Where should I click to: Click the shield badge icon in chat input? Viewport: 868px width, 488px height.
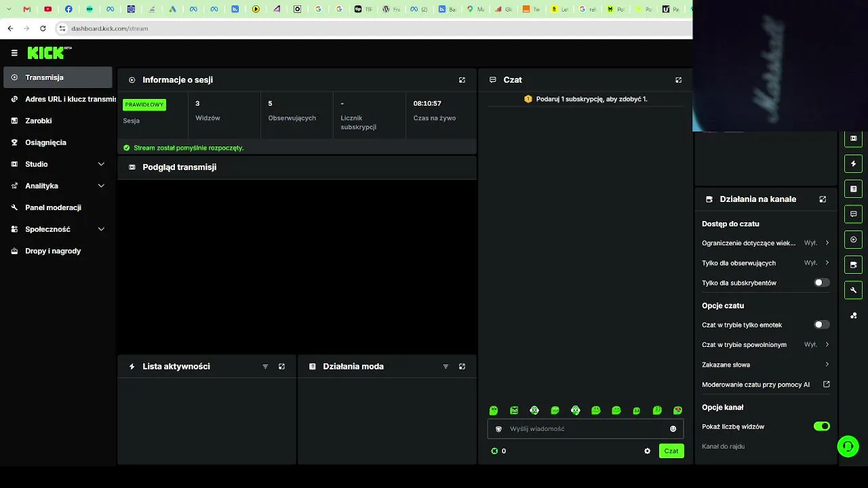(x=498, y=429)
